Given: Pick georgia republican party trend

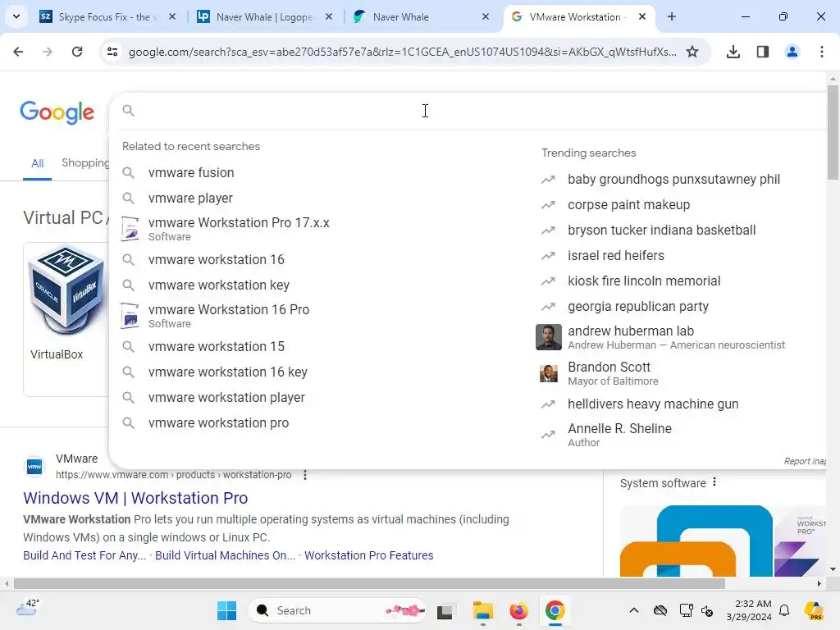Looking at the screenshot, I should (x=638, y=307).
